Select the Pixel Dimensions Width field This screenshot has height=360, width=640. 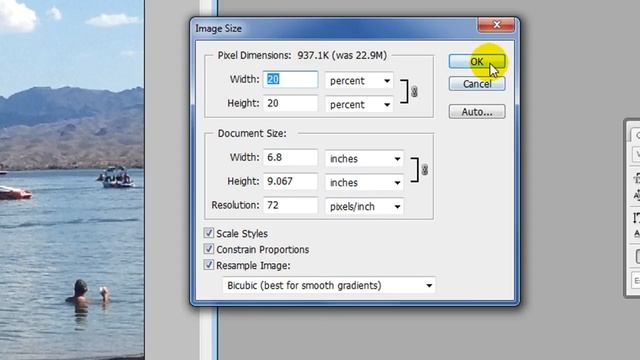(x=290, y=79)
